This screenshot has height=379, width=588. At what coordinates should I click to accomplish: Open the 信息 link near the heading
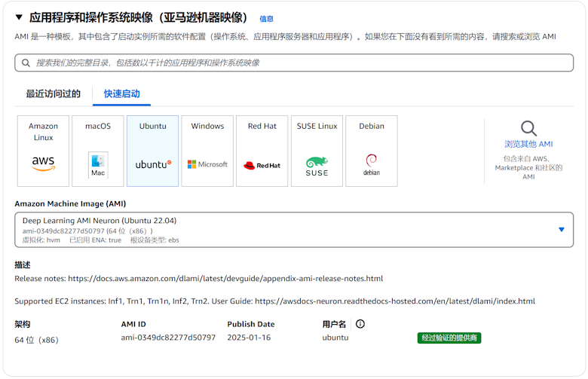tap(267, 19)
